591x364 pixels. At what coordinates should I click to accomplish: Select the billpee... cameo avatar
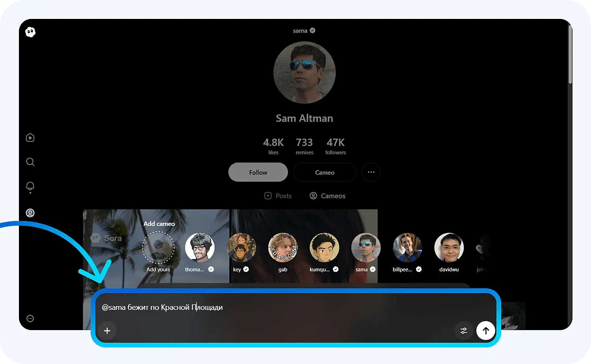click(408, 247)
